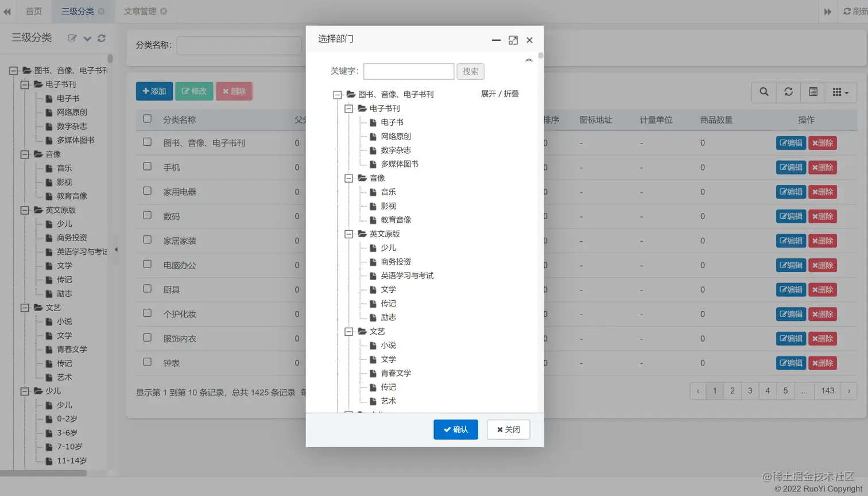Collapse the 文艺 node in the dialog tree
Image resolution: width=868 pixels, height=496 pixels.
[348, 332]
